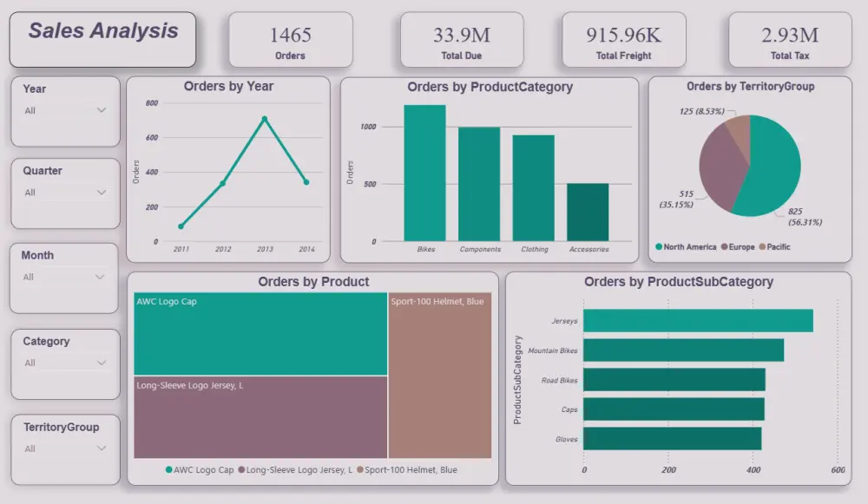Viewport: 868px width, 504px height.
Task: Click the Sales Analysis title
Action: click(102, 38)
